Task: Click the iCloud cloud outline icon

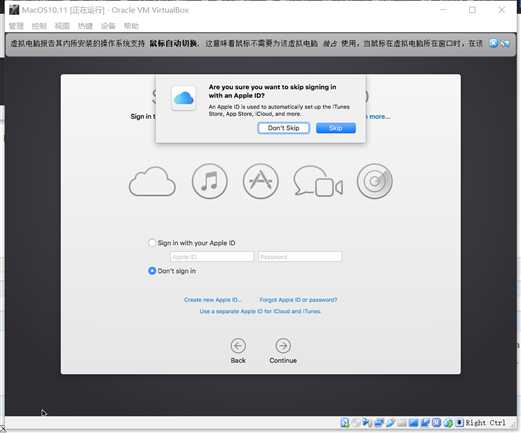Action: coord(152,181)
